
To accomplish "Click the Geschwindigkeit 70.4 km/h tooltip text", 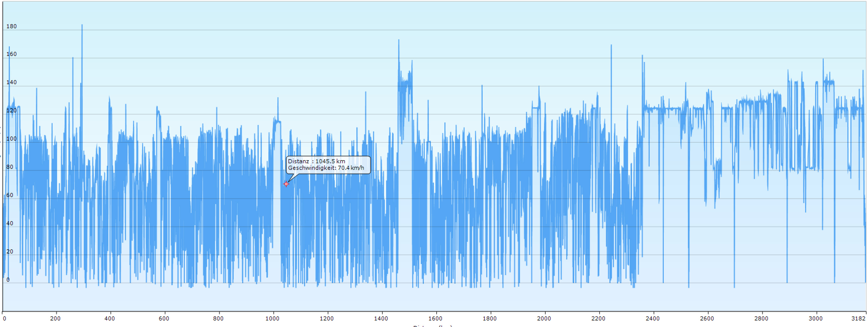I will pyautogui.click(x=326, y=168).
